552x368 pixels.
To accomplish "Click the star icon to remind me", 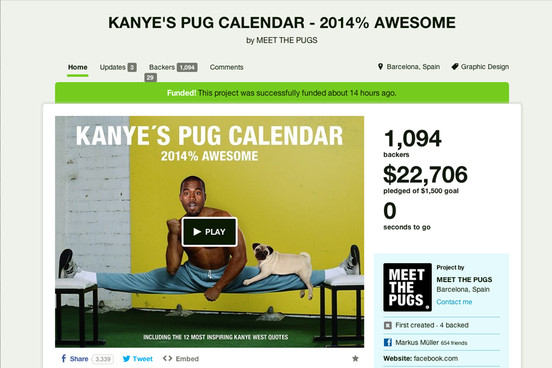I will pyautogui.click(x=355, y=358).
